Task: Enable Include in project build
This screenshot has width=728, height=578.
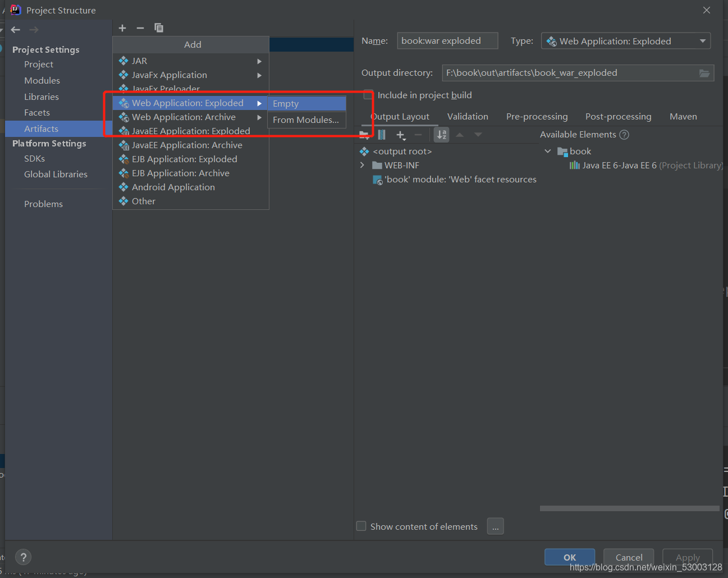Action: [368, 95]
